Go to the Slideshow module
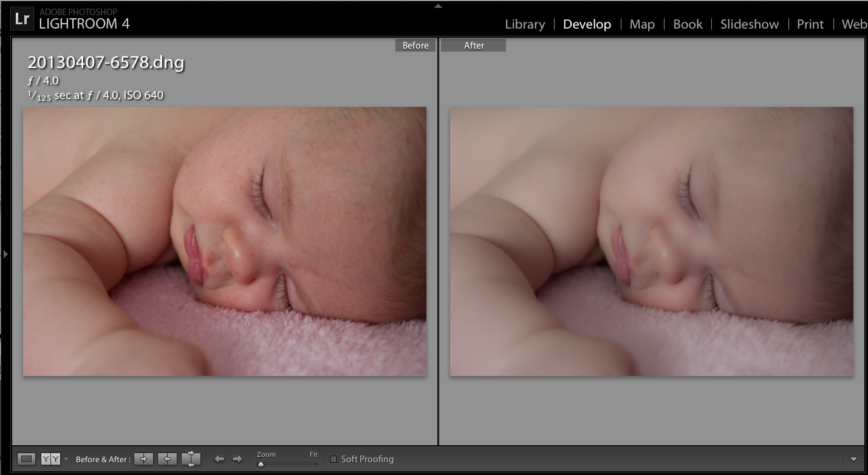This screenshot has height=475, width=868. pyautogui.click(x=749, y=24)
